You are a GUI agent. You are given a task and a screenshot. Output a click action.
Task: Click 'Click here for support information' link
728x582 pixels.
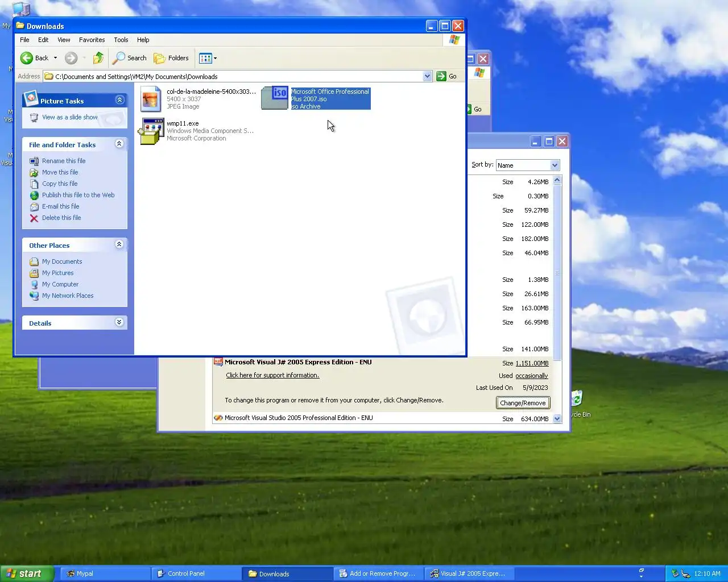tap(272, 375)
